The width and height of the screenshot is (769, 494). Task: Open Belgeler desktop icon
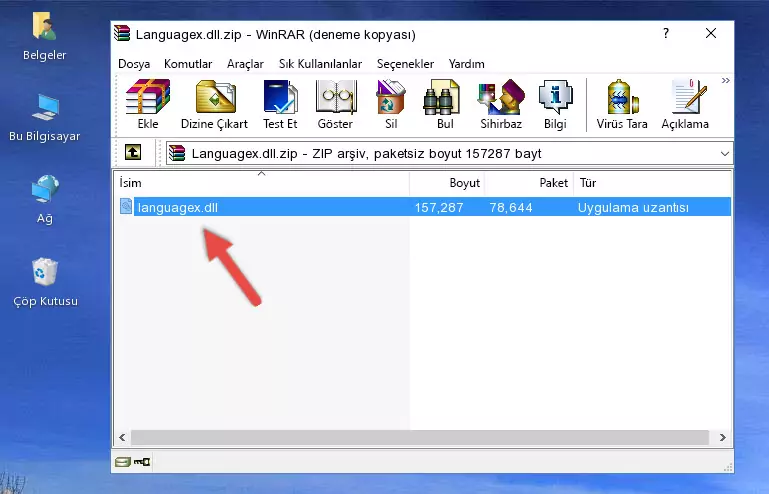pyautogui.click(x=45, y=36)
